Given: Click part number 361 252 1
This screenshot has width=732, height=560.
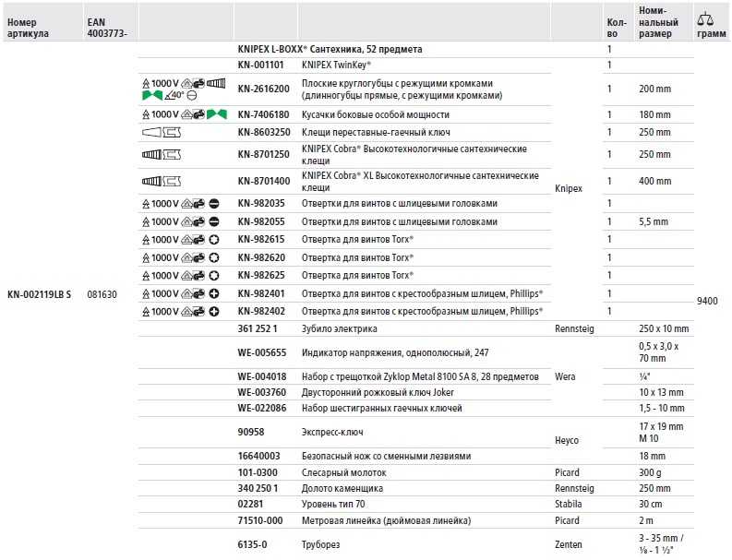Looking at the screenshot, I should [x=258, y=328].
